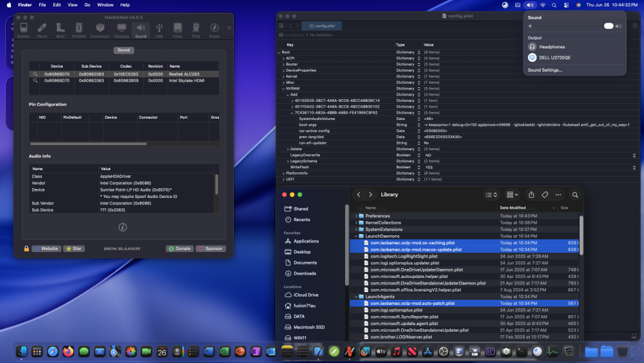The width and height of the screenshot is (644, 363).
Task: Select the Boot icon in Hackintool
Action: (x=61, y=30)
